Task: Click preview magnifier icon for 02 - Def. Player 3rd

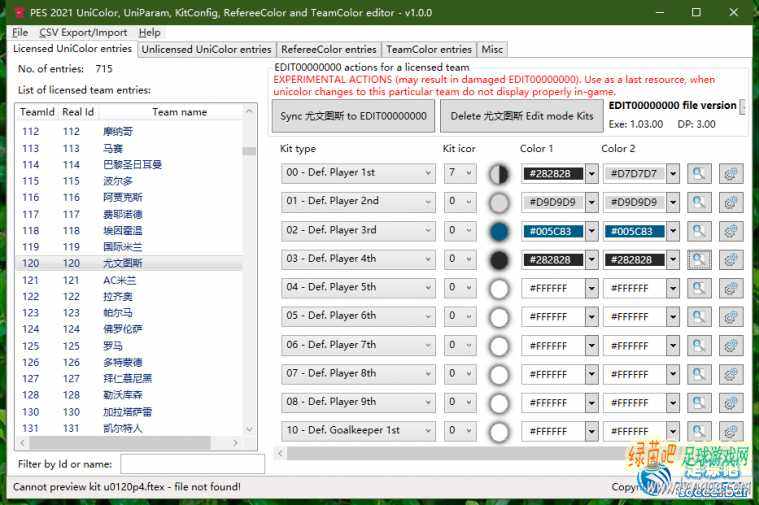Action: point(699,231)
